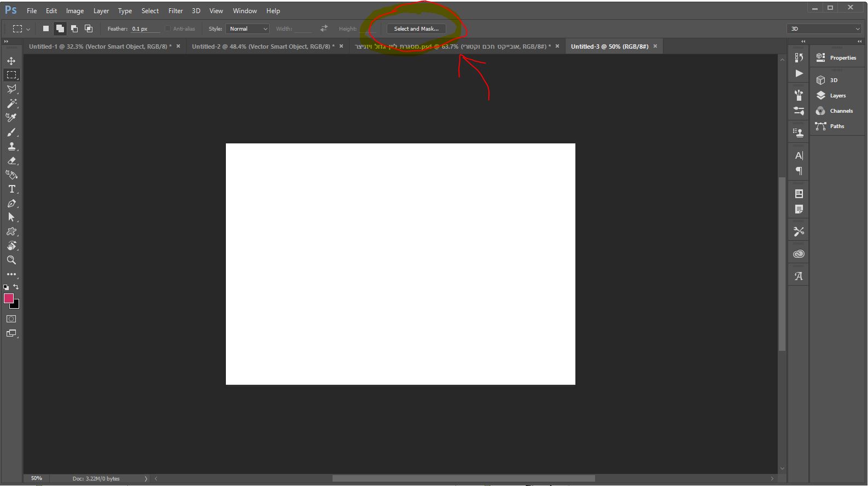Viewport: 868px width, 486px height.
Task: Expand the collapsed icon panel dock
Action: coord(803,42)
